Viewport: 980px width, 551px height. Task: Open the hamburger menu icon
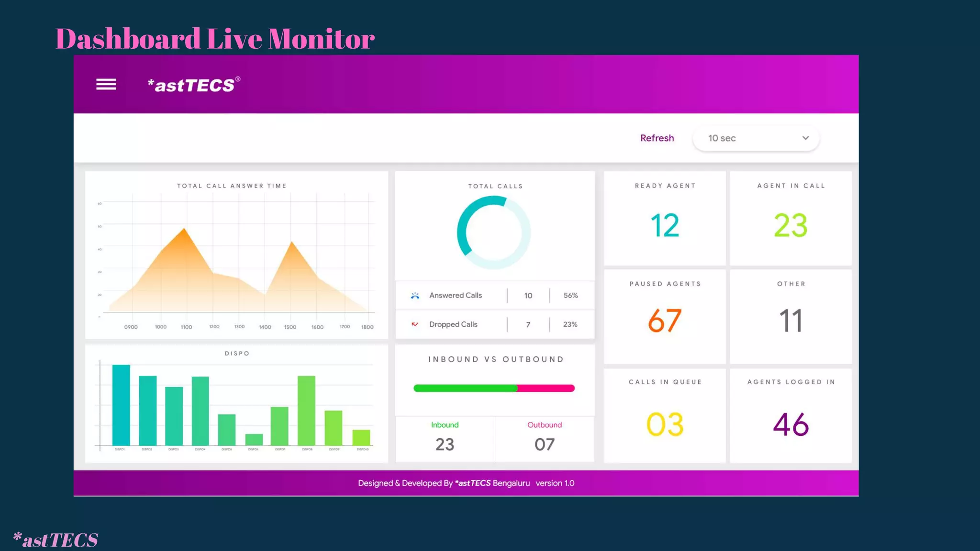[106, 85]
